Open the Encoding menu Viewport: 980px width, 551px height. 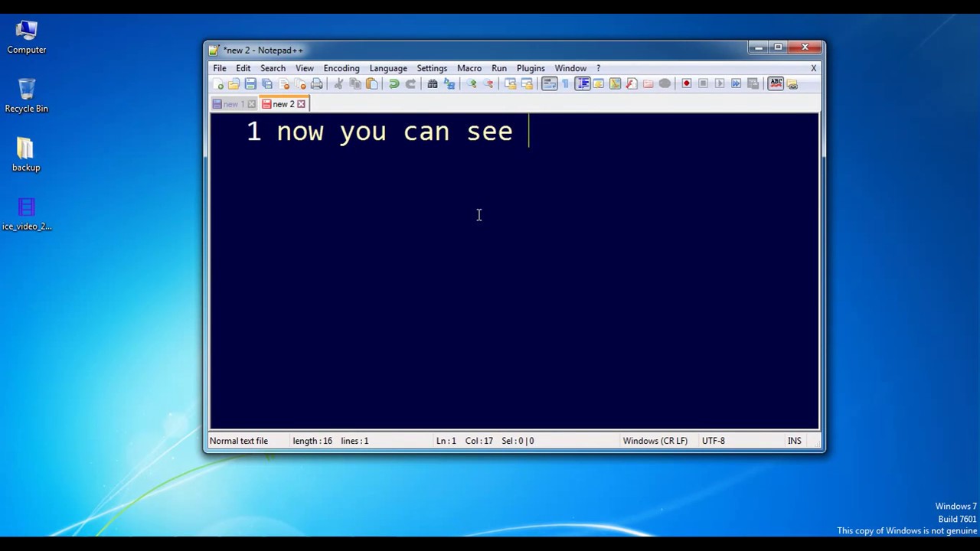pos(341,68)
